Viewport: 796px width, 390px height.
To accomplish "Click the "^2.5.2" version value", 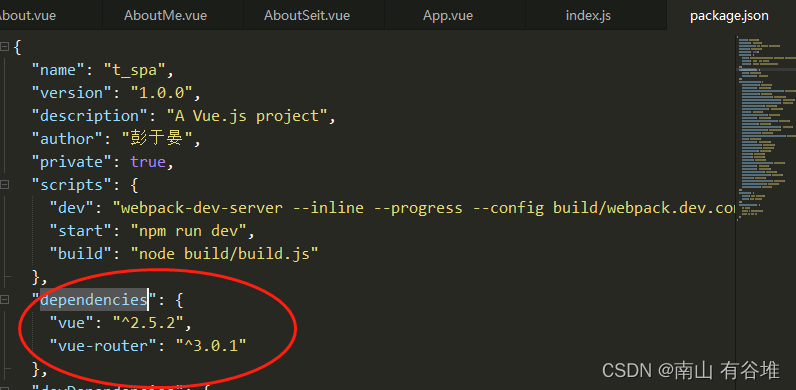I will 148,322.
